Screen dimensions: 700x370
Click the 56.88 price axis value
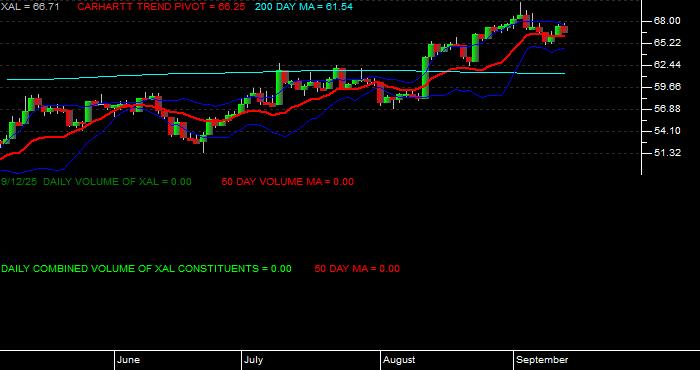[667, 109]
